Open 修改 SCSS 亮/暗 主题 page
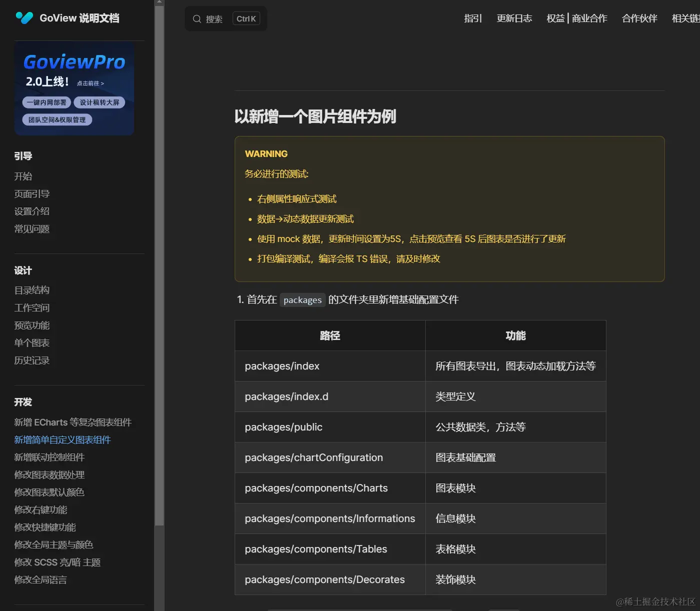This screenshot has height=611, width=700. [58, 562]
